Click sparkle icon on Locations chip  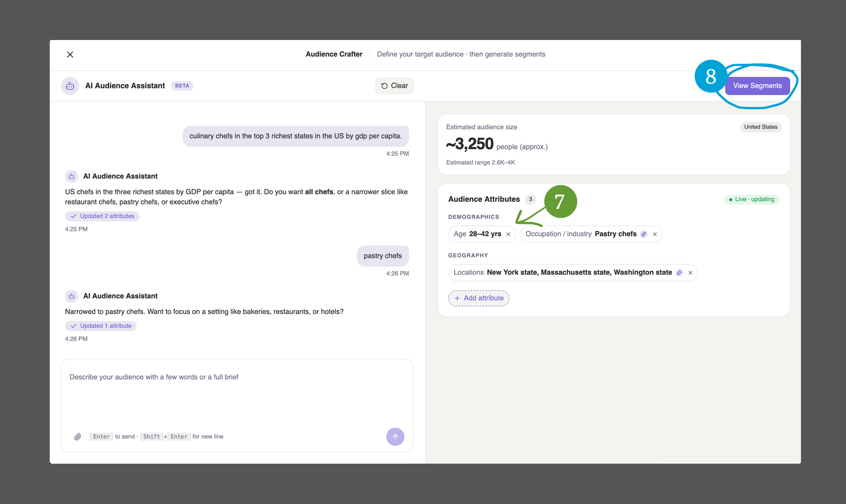click(679, 273)
